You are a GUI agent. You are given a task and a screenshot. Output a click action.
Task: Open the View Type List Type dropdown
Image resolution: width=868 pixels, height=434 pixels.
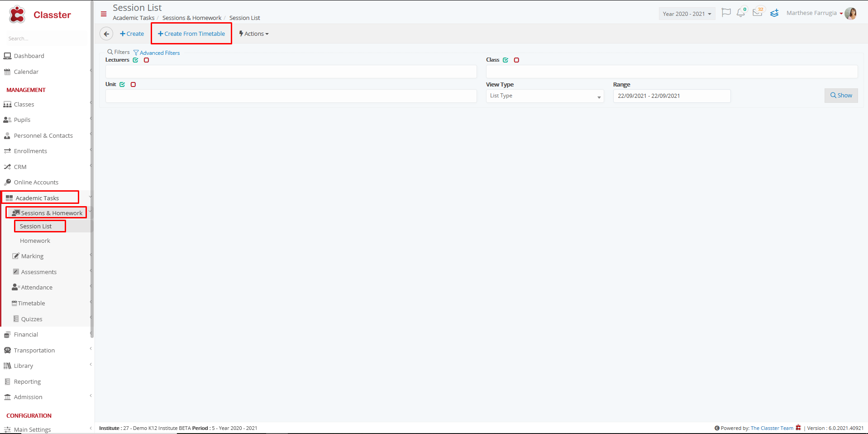pos(545,96)
